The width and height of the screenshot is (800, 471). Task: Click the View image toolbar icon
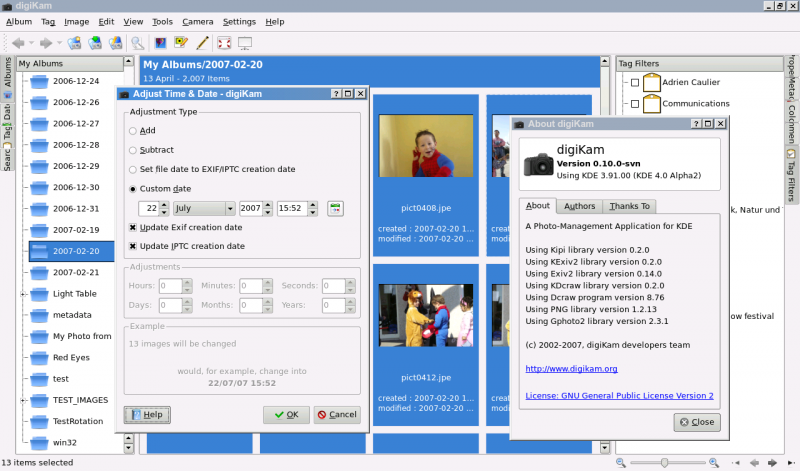click(160, 43)
